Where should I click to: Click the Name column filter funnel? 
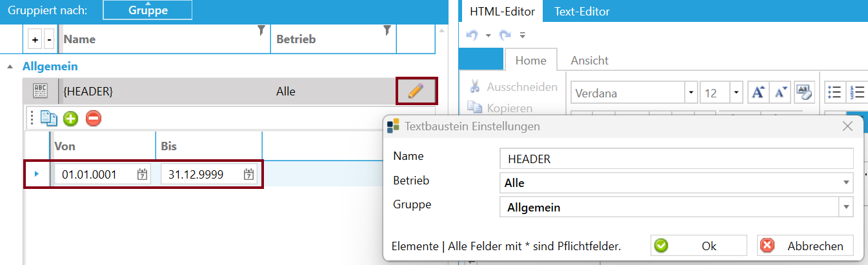pos(261,30)
